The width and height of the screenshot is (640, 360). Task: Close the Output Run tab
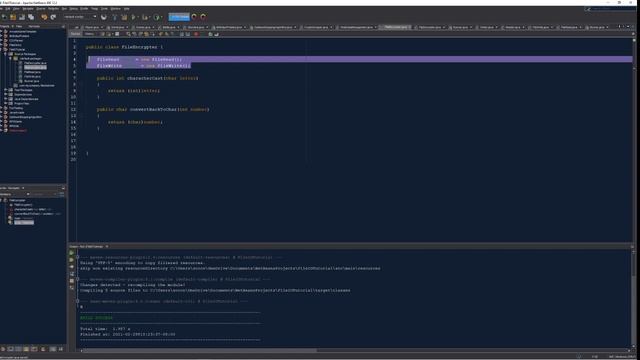107,247
